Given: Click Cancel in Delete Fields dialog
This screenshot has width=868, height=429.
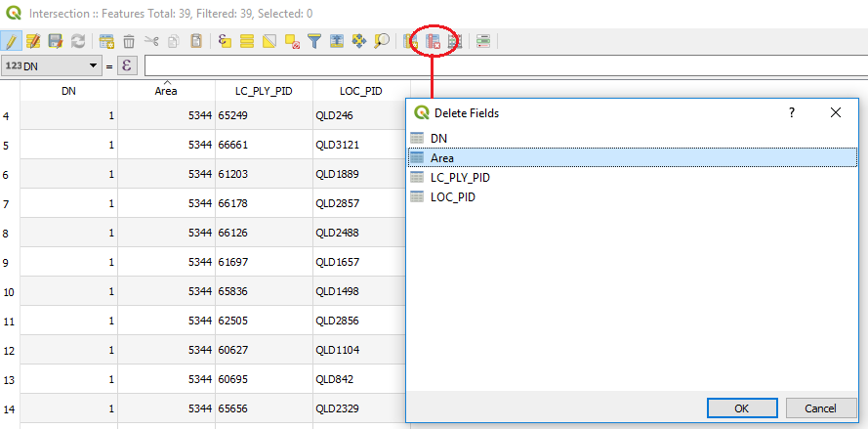Looking at the screenshot, I should click(819, 408).
